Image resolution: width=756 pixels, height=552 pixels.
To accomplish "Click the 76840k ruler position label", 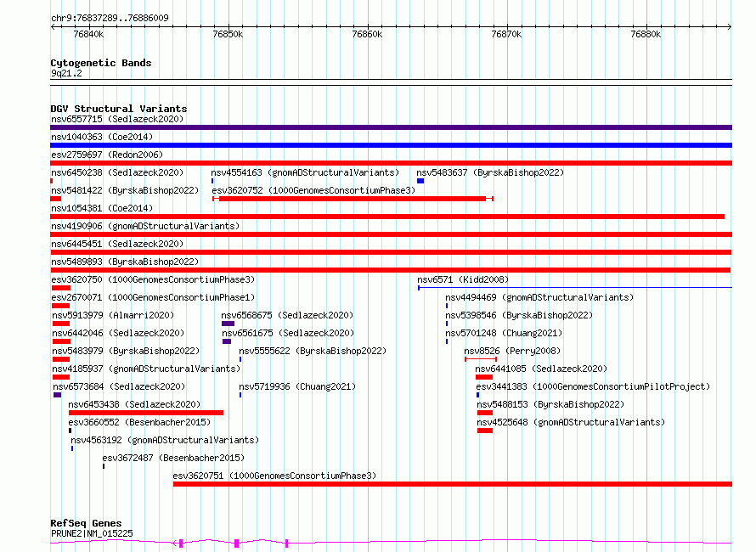I will click(x=88, y=34).
